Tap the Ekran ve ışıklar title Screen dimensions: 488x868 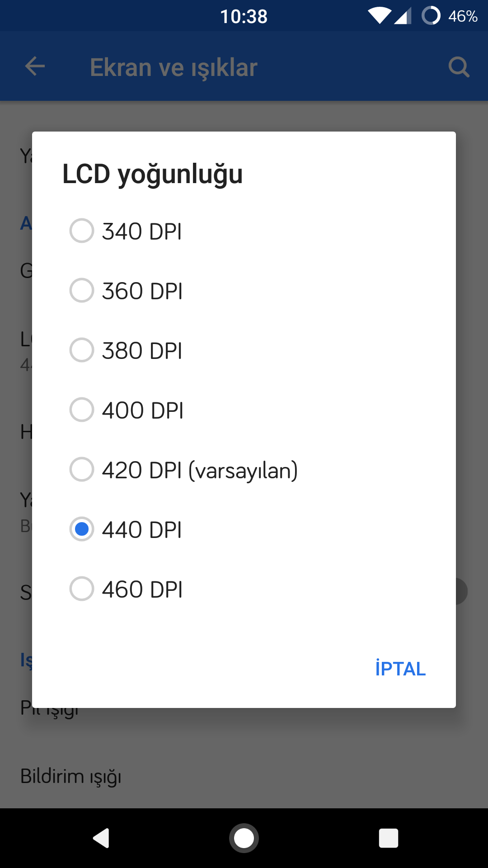[x=174, y=68]
